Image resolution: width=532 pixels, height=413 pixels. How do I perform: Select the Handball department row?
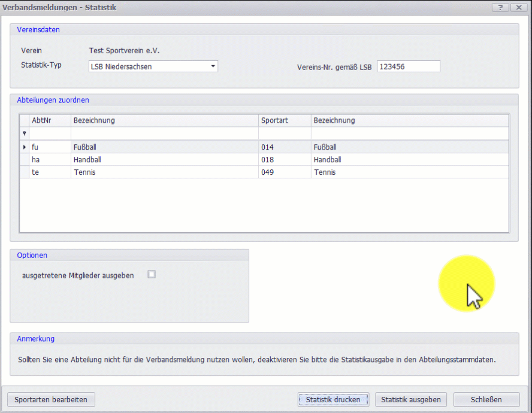[x=164, y=160]
